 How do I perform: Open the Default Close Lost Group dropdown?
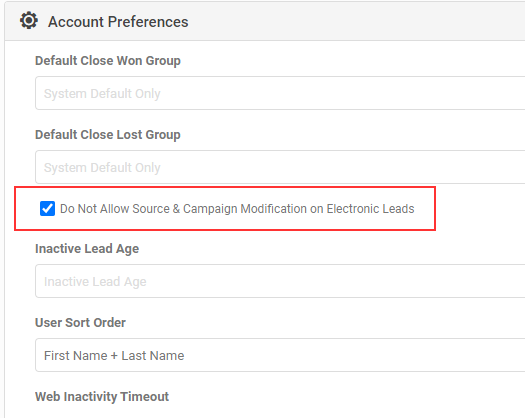pos(280,167)
